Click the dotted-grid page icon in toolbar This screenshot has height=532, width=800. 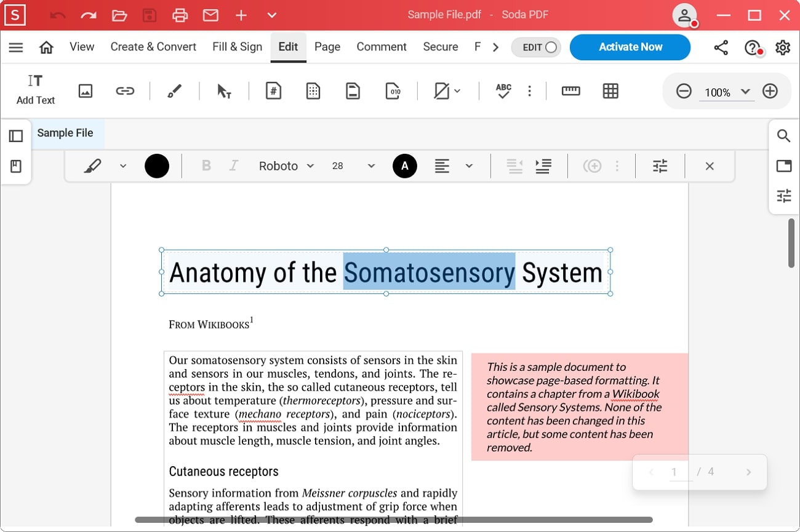(313, 91)
